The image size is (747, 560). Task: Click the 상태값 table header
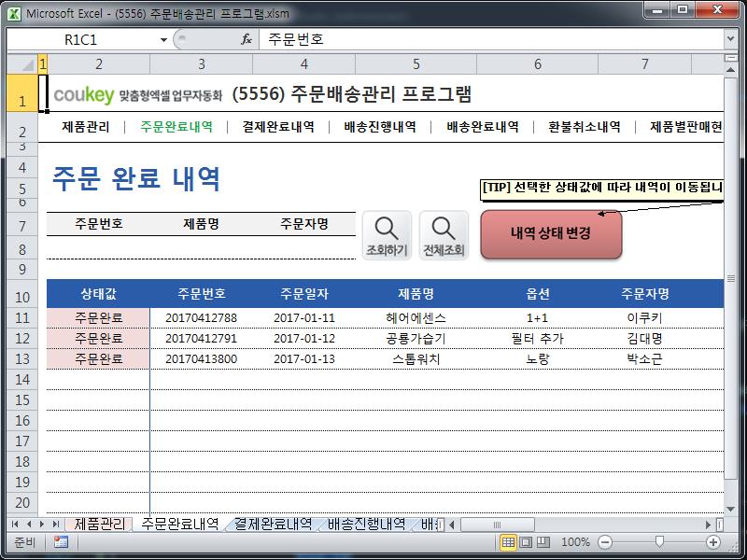tap(98, 294)
